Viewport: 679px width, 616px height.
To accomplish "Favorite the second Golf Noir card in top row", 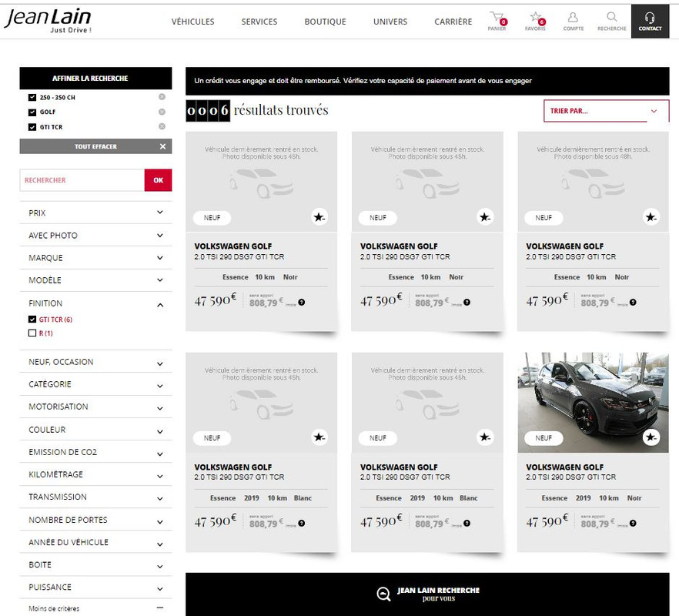I will [485, 217].
